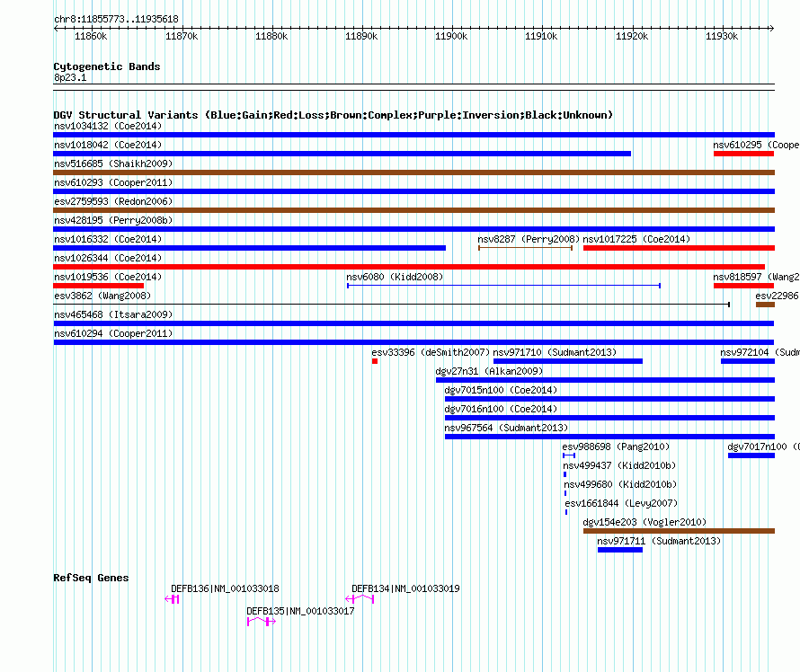This screenshot has width=800, height=672.
Task: Click the nsv8287 (Perry2008) text label
Action: 529,239
